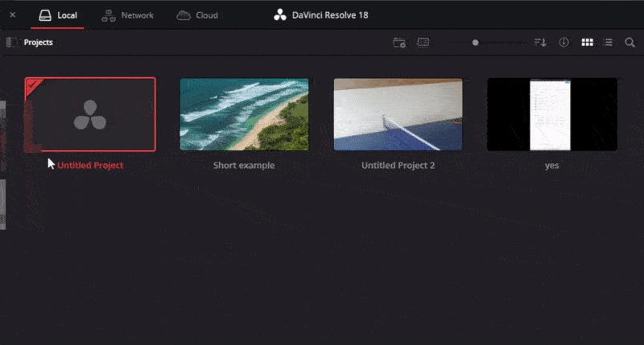Click the Cloud icon in the tab bar
The height and width of the screenshot is (345, 644).
(x=184, y=15)
